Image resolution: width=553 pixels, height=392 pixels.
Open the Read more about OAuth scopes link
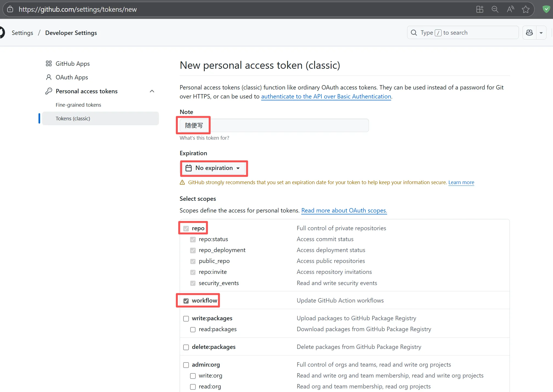(x=344, y=211)
